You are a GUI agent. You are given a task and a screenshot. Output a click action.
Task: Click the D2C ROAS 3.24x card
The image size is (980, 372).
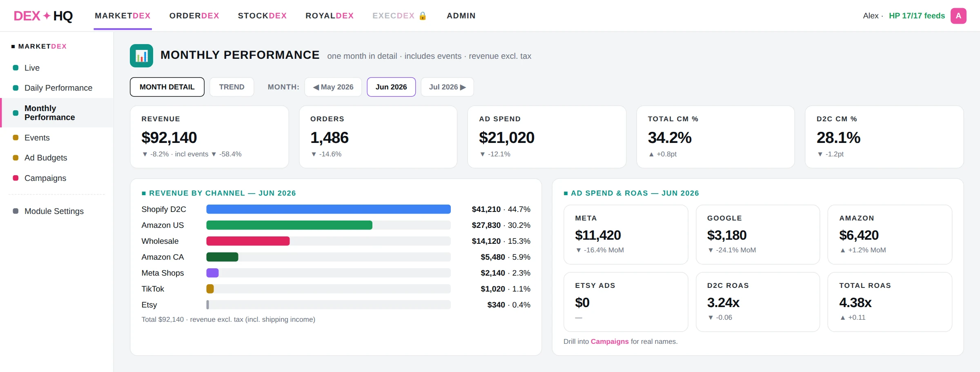pos(758,302)
